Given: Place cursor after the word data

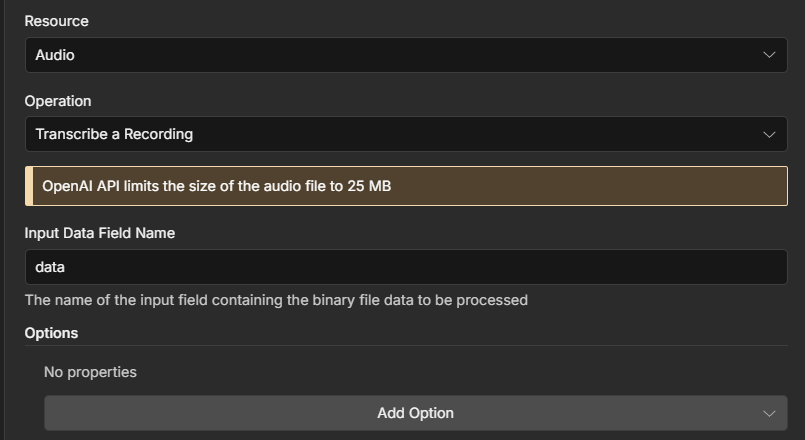Looking at the screenshot, I should click(x=66, y=267).
